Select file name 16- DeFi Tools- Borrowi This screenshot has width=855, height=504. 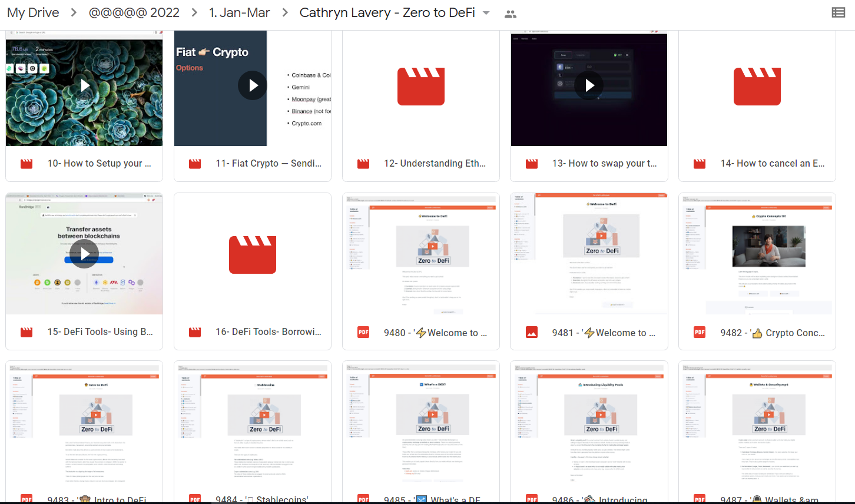(269, 332)
